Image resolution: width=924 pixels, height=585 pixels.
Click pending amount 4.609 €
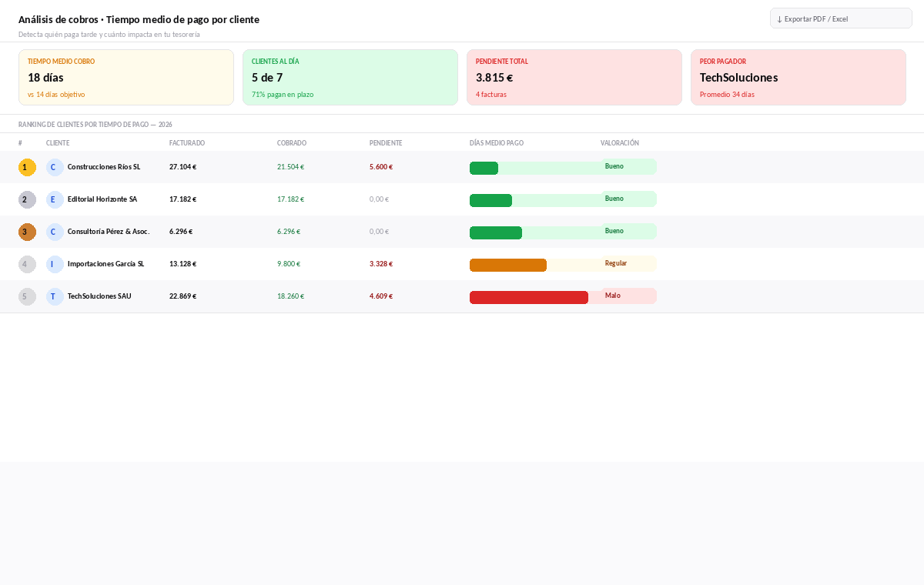[381, 296]
